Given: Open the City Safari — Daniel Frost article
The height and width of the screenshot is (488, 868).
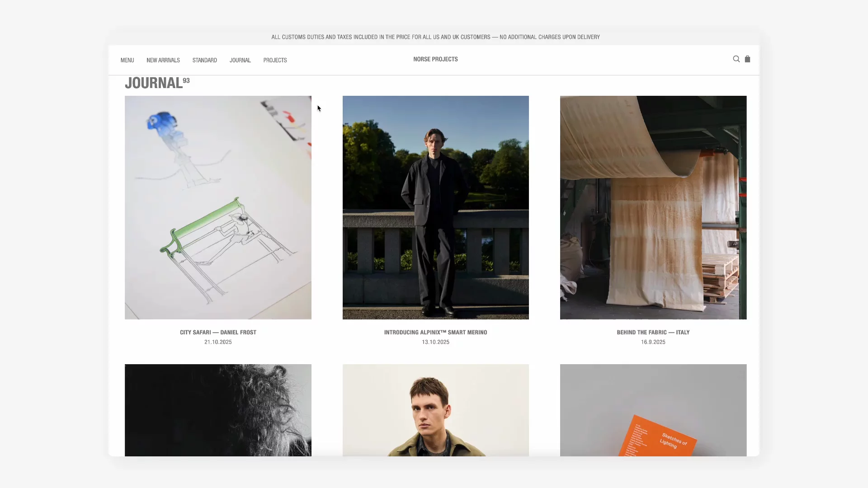Looking at the screenshot, I should pos(217,332).
